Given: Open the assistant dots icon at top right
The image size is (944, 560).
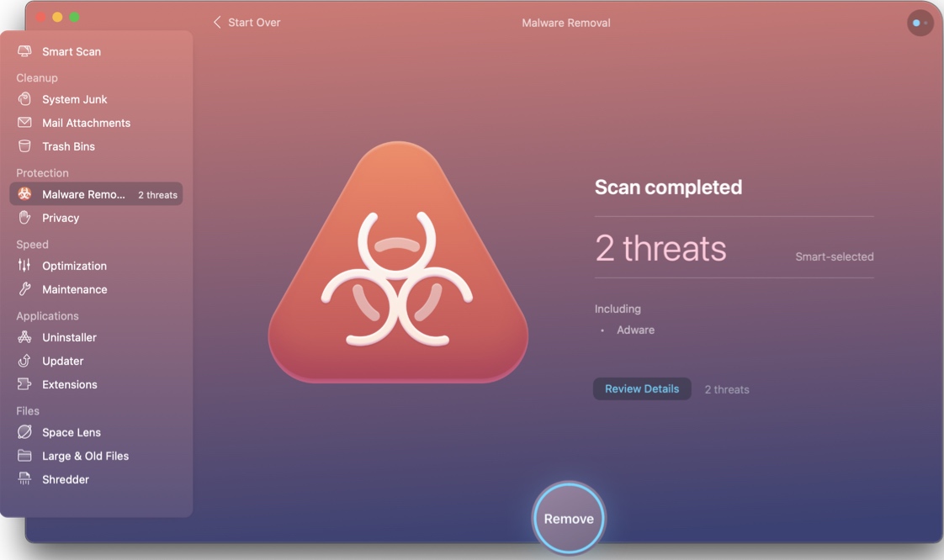Looking at the screenshot, I should [920, 23].
